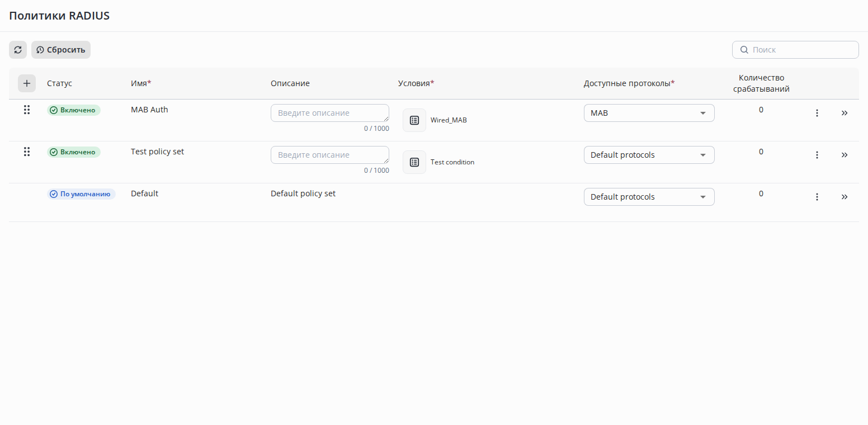Viewport: 868px width, 425px height.
Task: Expand the MAB Auth policy details arrow
Action: click(845, 113)
